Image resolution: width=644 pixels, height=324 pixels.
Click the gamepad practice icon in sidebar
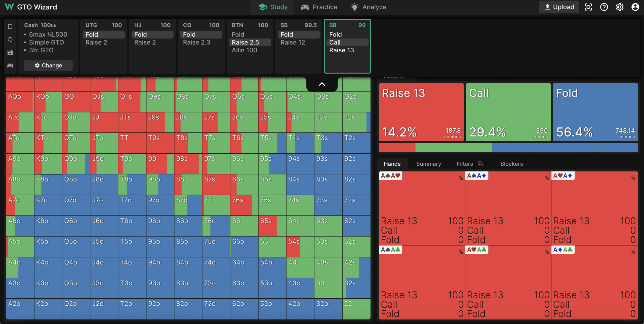pos(10,65)
